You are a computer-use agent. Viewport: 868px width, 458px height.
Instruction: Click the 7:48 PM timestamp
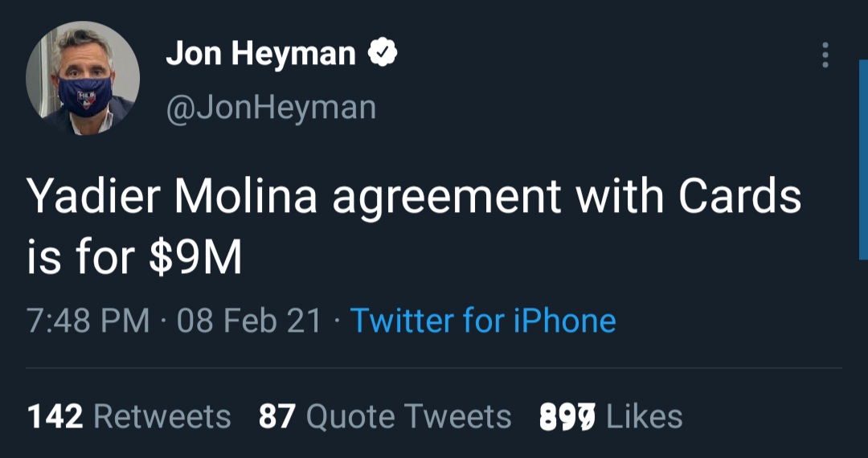88,321
